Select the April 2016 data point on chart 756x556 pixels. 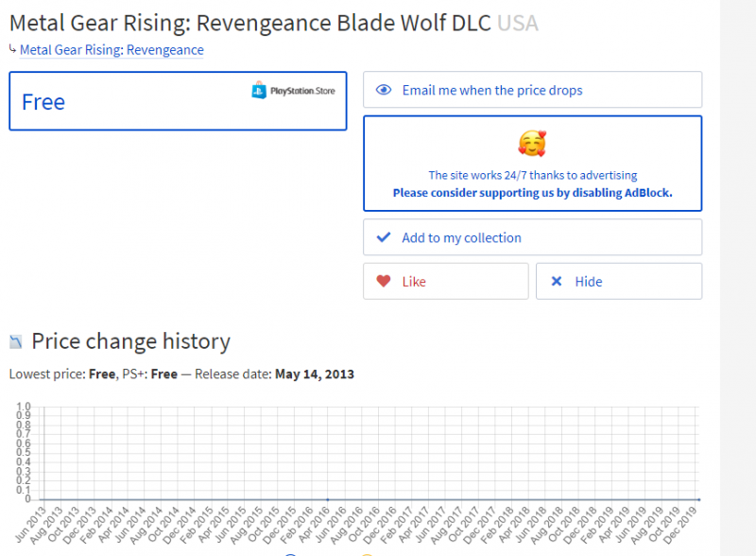click(327, 499)
